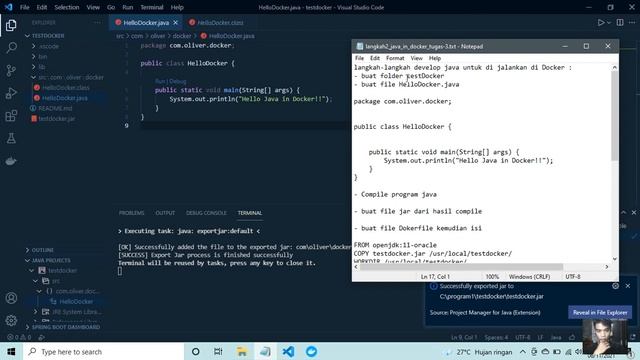
Task: Close the terminal panel with X
Action: pos(634,212)
